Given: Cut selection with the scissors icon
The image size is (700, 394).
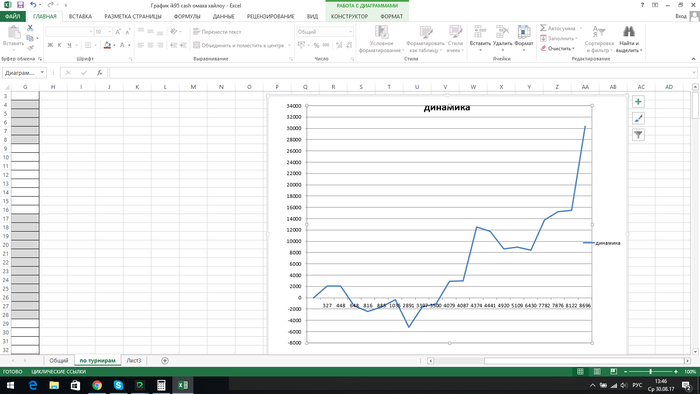Looking at the screenshot, I should point(30,28).
